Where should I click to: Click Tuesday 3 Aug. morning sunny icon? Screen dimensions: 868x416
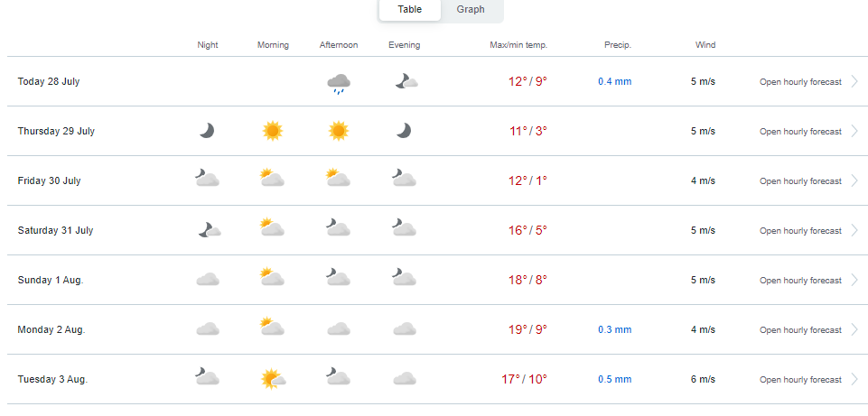[x=274, y=379]
